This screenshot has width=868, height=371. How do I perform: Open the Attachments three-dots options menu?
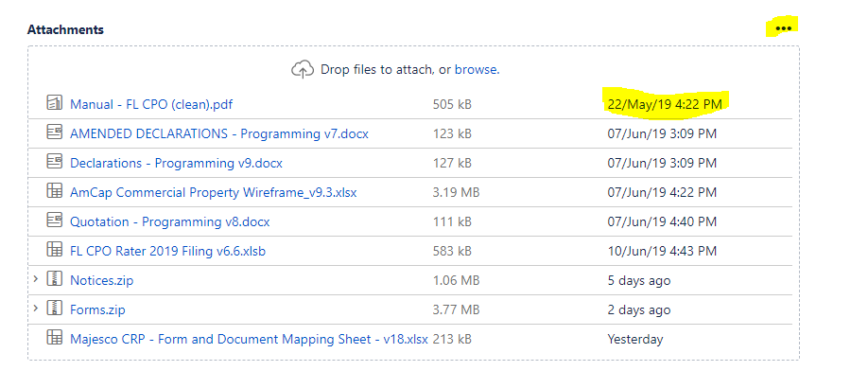pyautogui.click(x=783, y=28)
